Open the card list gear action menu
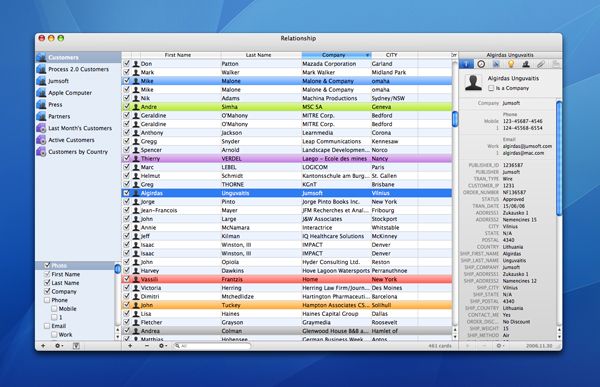Screen dimensions: 600x387 (163, 346)
